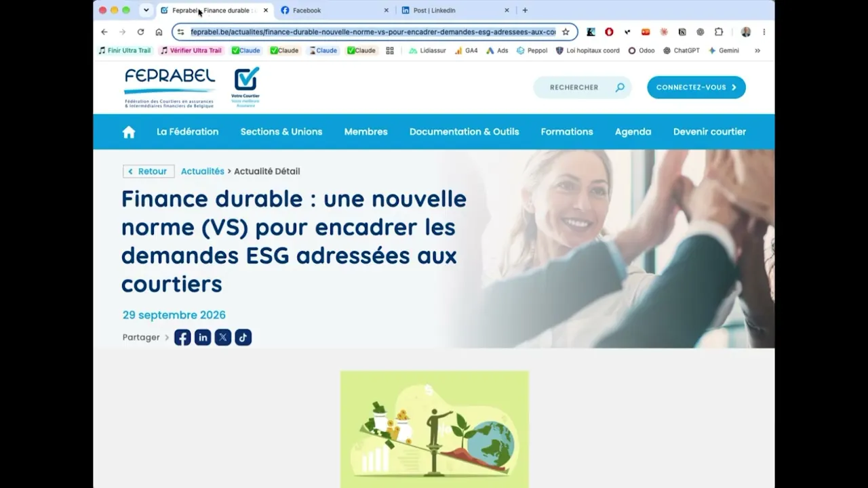Open the Formations menu
The width and height of the screenshot is (868, 488).
(x=567, y=132)
